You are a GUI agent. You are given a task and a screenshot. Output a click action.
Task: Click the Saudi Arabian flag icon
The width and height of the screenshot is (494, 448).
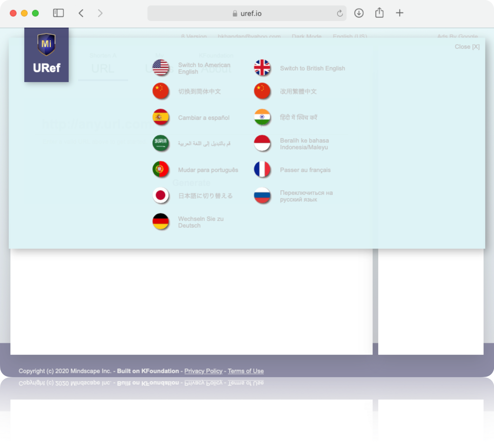161,143
